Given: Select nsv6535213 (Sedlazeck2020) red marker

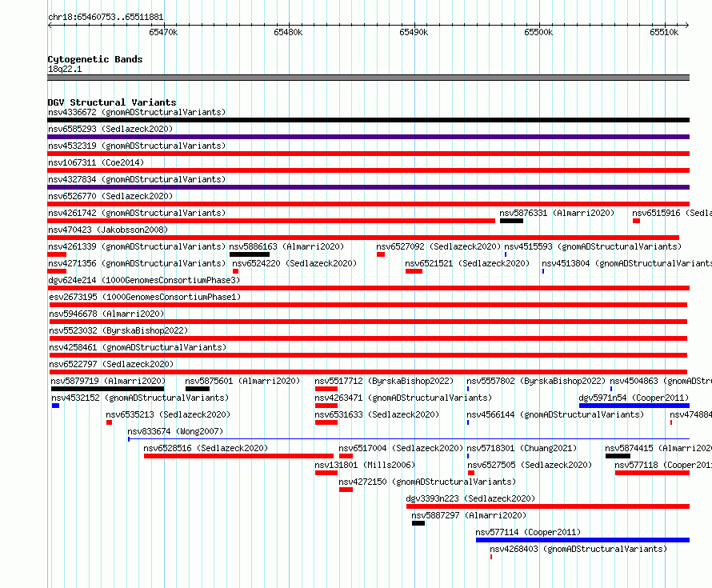Looking at the screenshot, I should click(109, 422).
